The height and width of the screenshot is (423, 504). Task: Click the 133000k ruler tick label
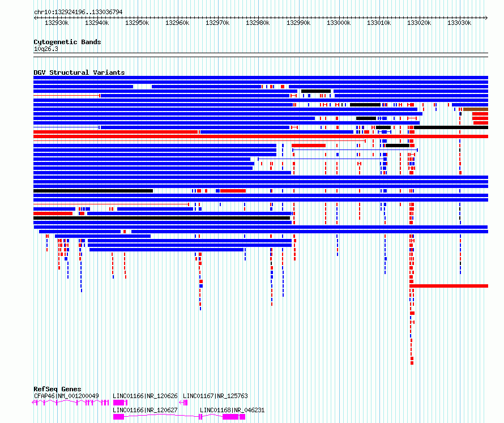tap(339, 23)
